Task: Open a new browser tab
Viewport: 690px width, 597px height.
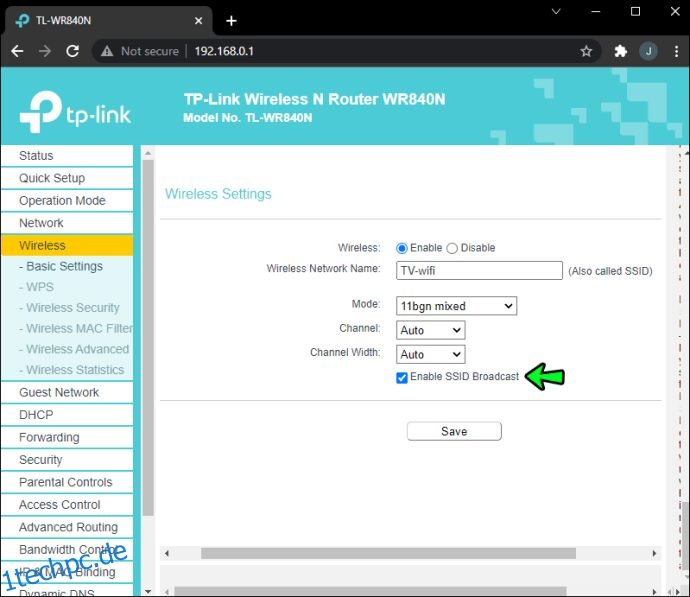Action: coord(231,21)
